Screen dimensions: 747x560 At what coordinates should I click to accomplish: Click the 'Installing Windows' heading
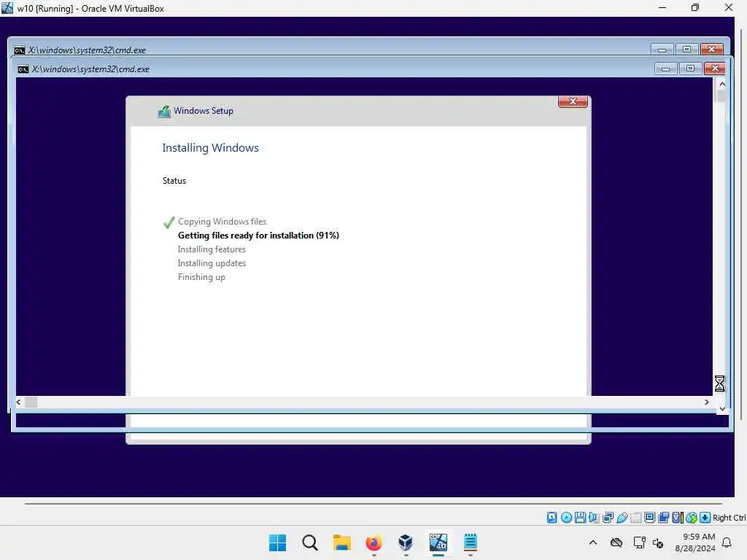click(211, 148)
